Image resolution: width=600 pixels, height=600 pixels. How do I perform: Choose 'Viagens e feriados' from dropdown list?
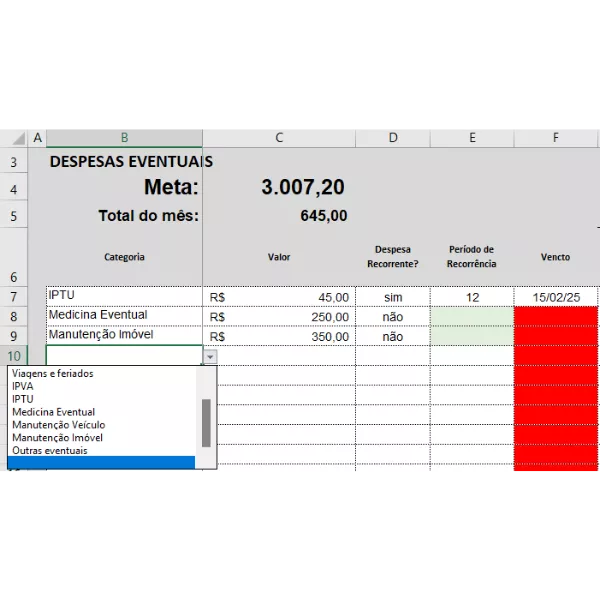coord(101,373)
